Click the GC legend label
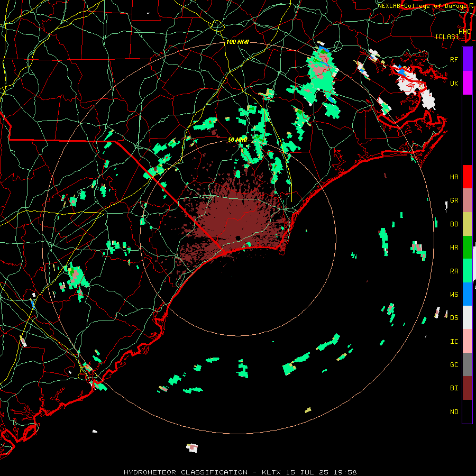Screen dimensions: 476x476 (454, 364)
